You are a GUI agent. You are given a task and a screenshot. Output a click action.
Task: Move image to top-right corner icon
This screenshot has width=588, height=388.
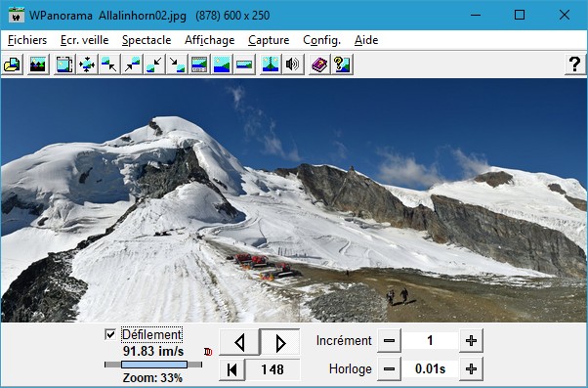[132, 65]
